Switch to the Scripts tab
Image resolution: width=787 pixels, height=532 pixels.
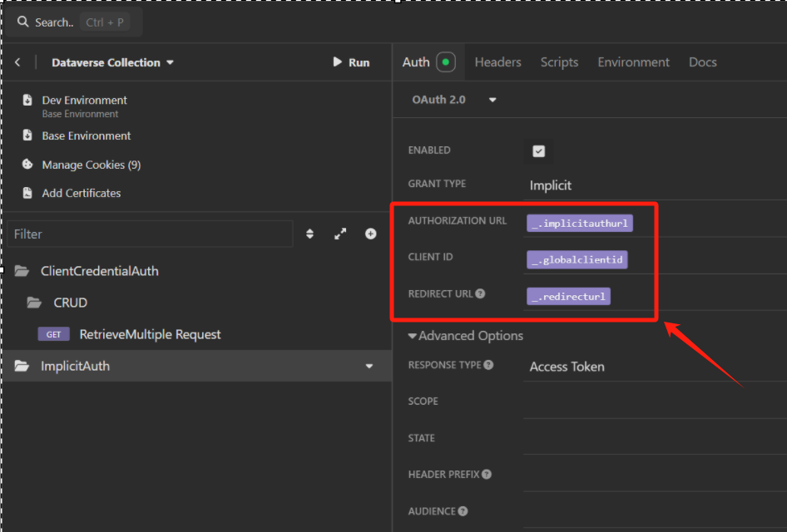coord(559,62)
